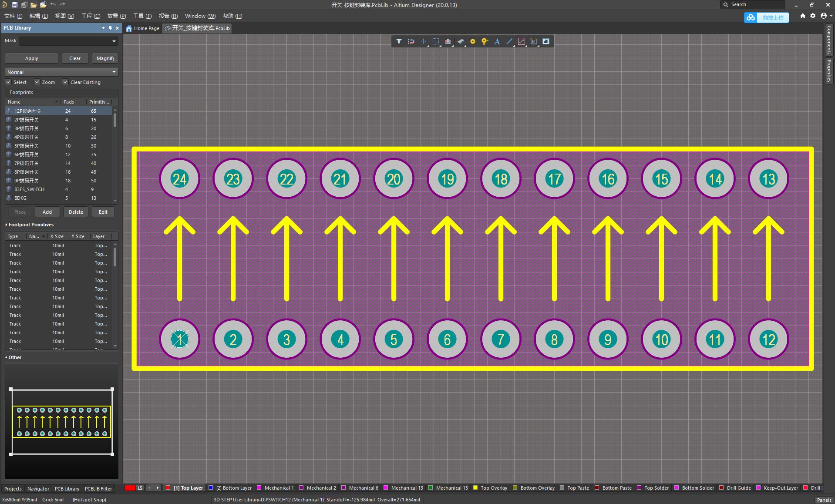Open the Align objects tool
Viewport: 835px width, 504px height.
(448, 41)
